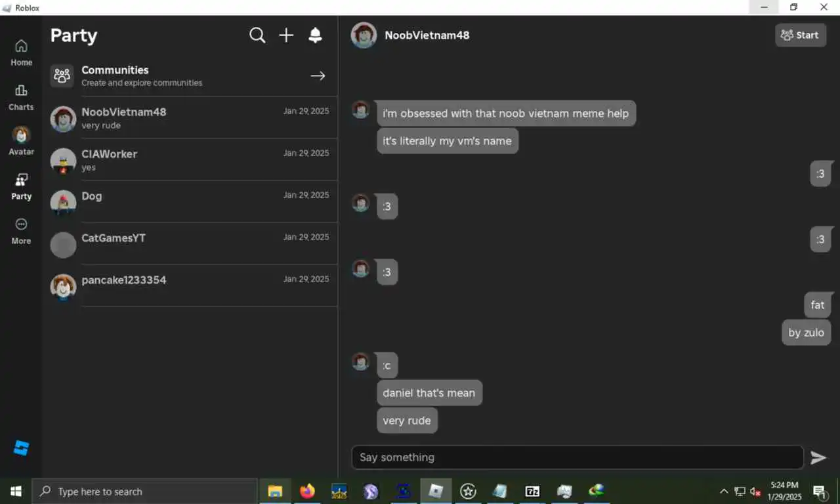Click pancake1233354's avatar thumbnail
Screen dimensions: 840x504
pos(64,287)
